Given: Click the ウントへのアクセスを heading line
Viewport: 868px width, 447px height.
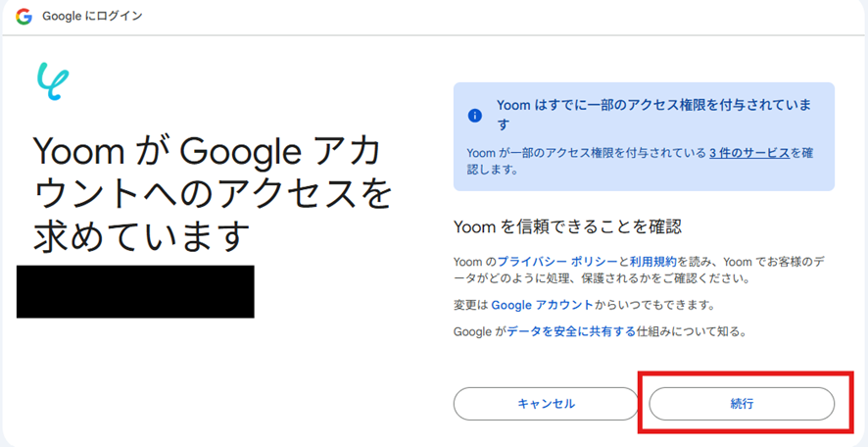Looking at the screenshot, I should (x=214, y=193).
